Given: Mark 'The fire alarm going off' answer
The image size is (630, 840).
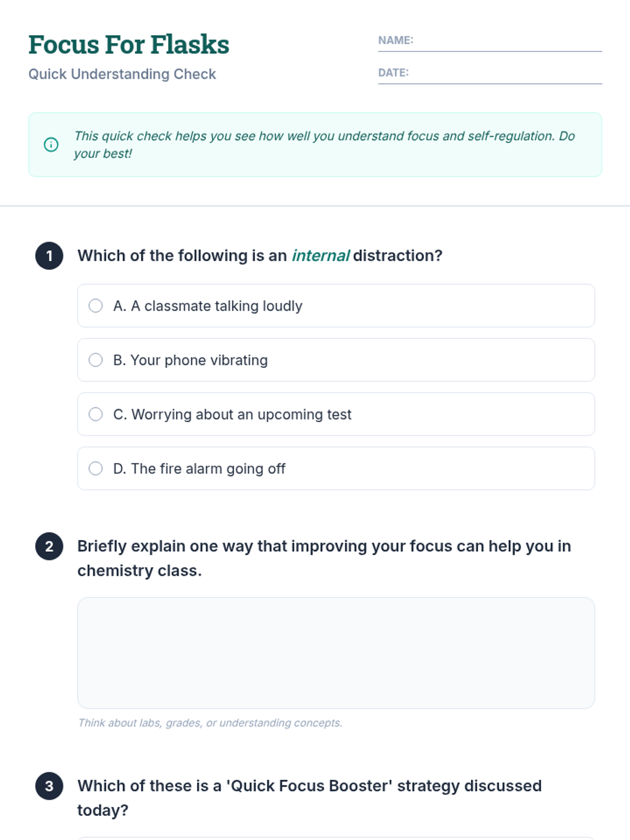Looking at the screenshot, I should click(96, 468).
